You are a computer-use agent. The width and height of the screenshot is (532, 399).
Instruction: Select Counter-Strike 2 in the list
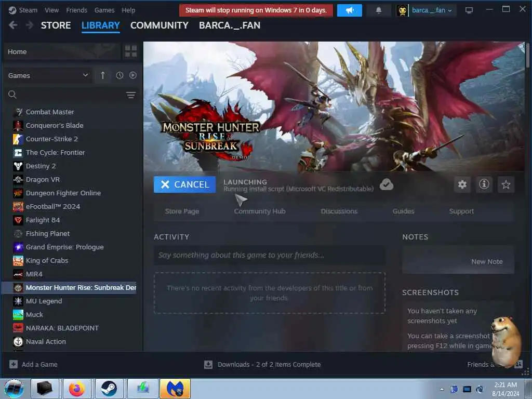pyautogui.click(x=51, y=139)
